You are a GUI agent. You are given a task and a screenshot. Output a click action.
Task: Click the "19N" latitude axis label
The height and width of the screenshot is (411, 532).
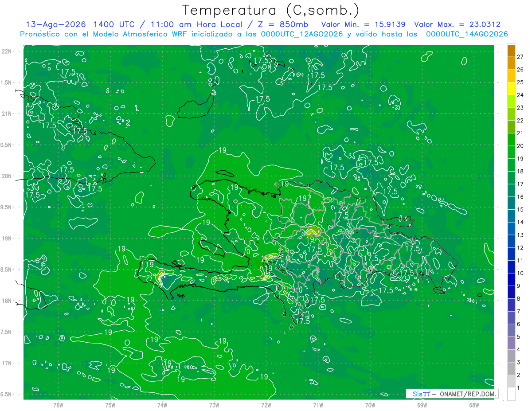(x=8, y=239)
